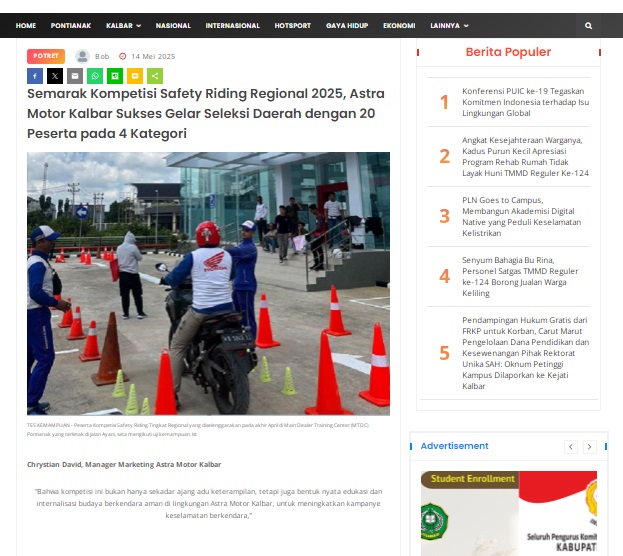Open GAYA HIDUP menu item

pyautogui.click(x=347, y=25)
